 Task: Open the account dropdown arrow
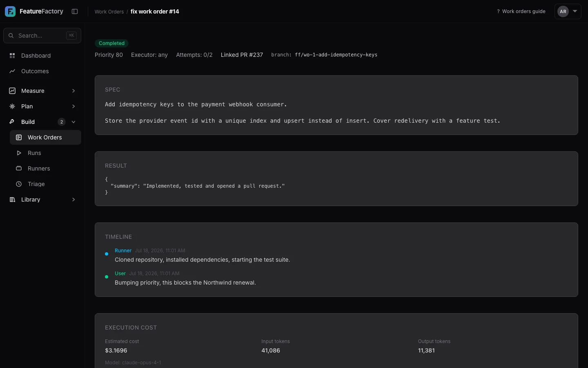pos(575,11)
